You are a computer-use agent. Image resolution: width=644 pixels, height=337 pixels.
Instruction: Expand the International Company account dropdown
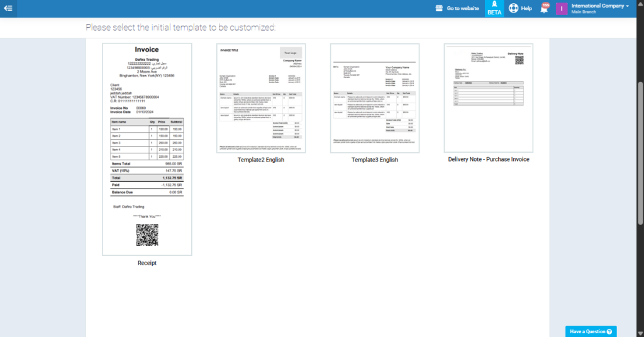coord(599,6)
